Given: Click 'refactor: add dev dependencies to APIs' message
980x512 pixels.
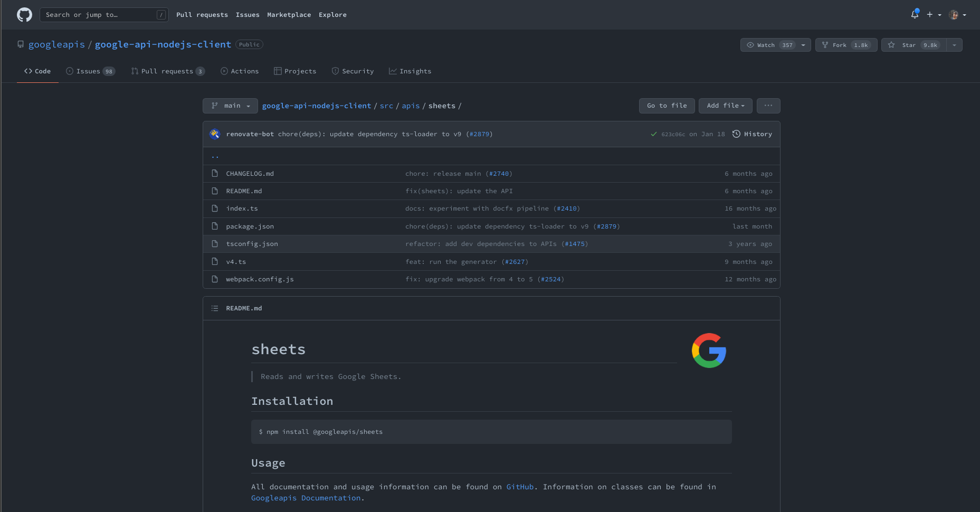Looking at the screenshot, I should [x=481, y=244].
